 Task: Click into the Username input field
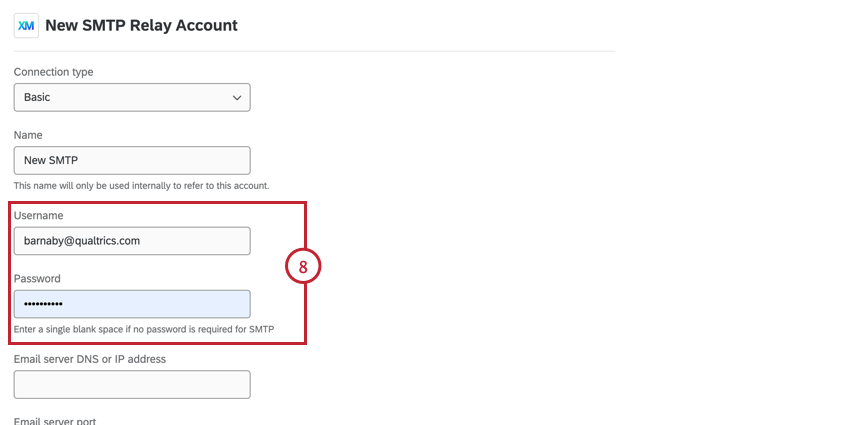pyautogui.click(x=132, y=241)
